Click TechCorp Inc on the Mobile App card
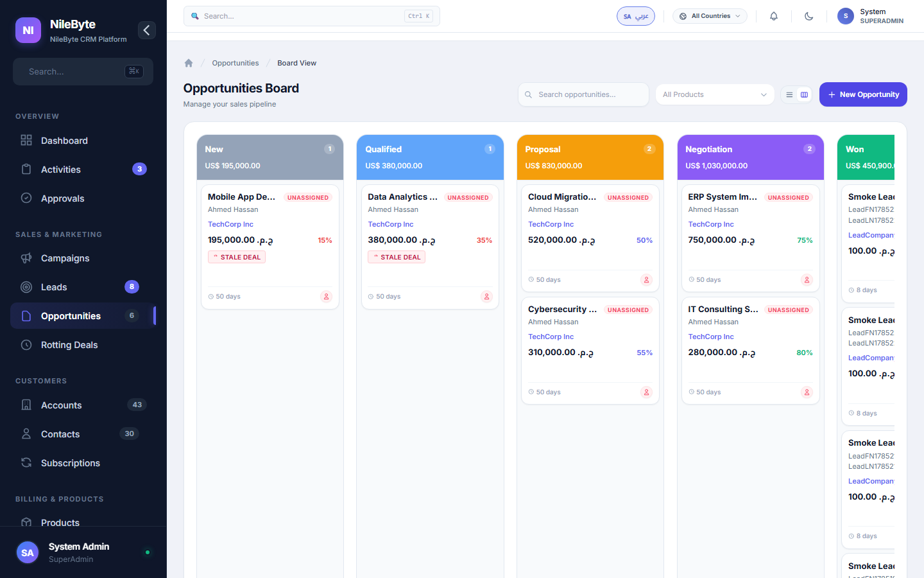Screen dimensions: 924x578 (230, 224)
